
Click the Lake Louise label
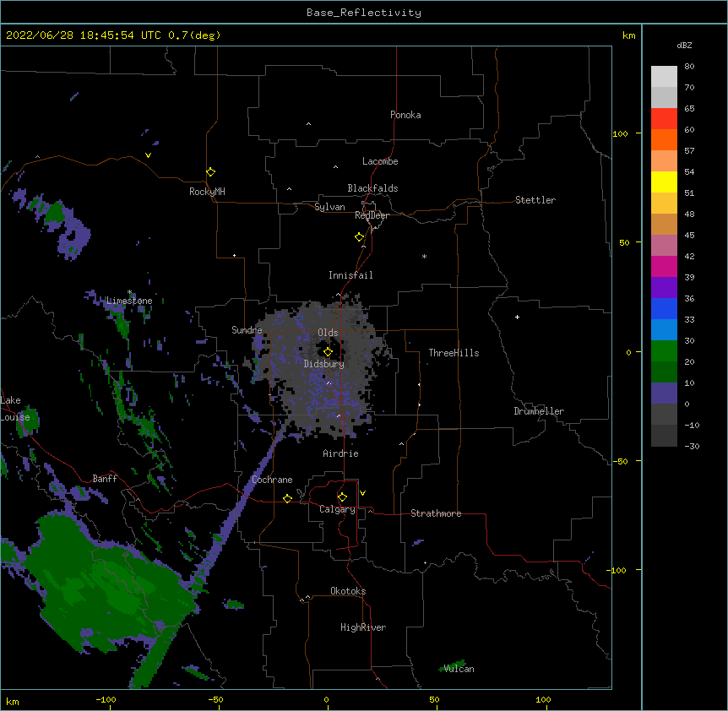point(15,409)
